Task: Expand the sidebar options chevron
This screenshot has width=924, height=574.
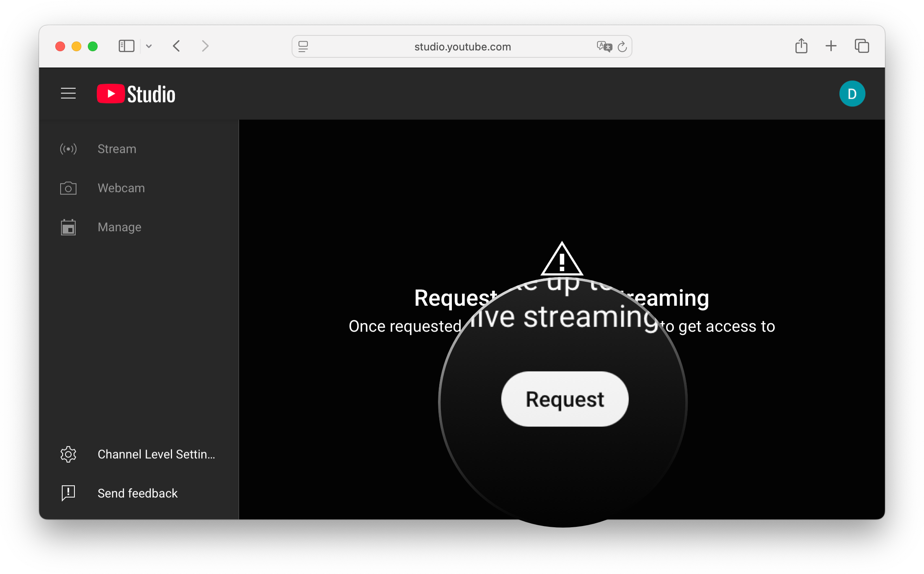Action: [149, 46]
